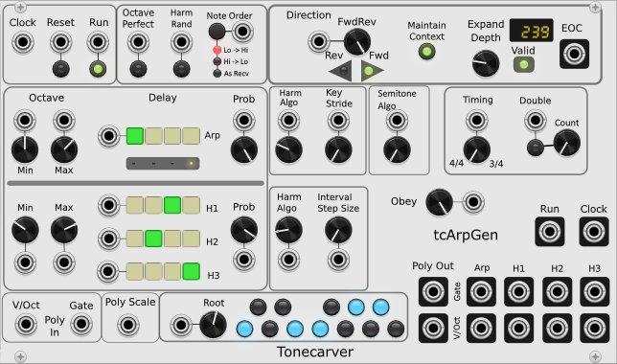This screenshot has height=364, width=617.
Task: Toggle the green Run button
Action: 98,69
